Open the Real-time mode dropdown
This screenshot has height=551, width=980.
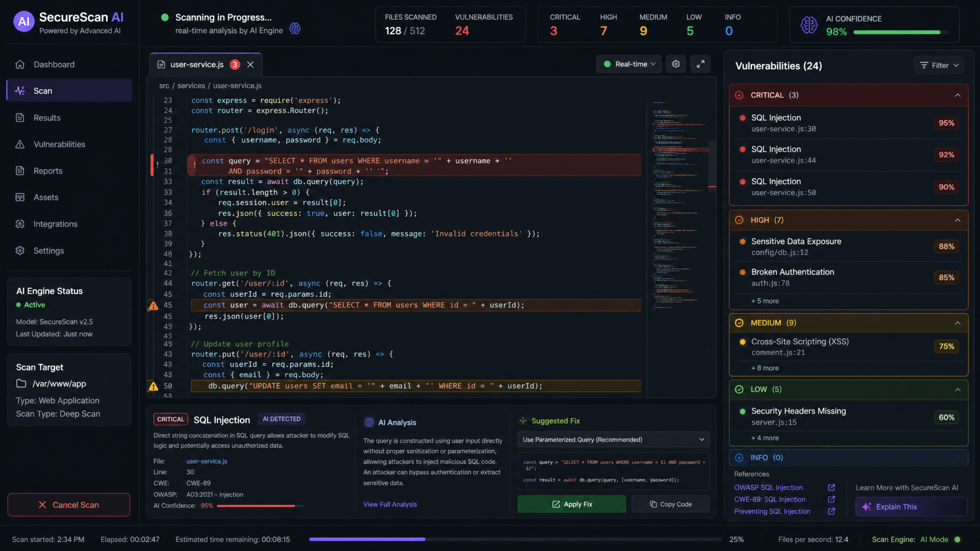(x=629, y=64)
